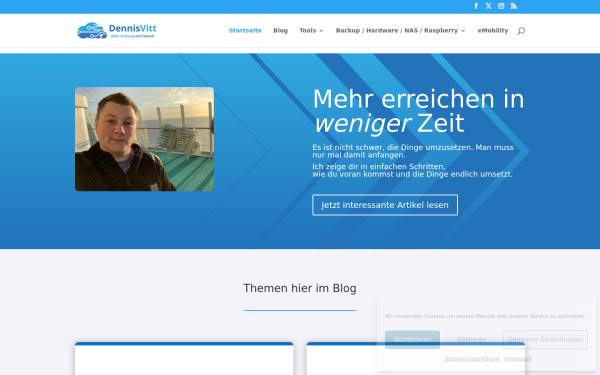Click 'Jetzt interessante Artikel lesen' button
The width and height of the screenshot is (600, 375).
[x=385, y=205]
